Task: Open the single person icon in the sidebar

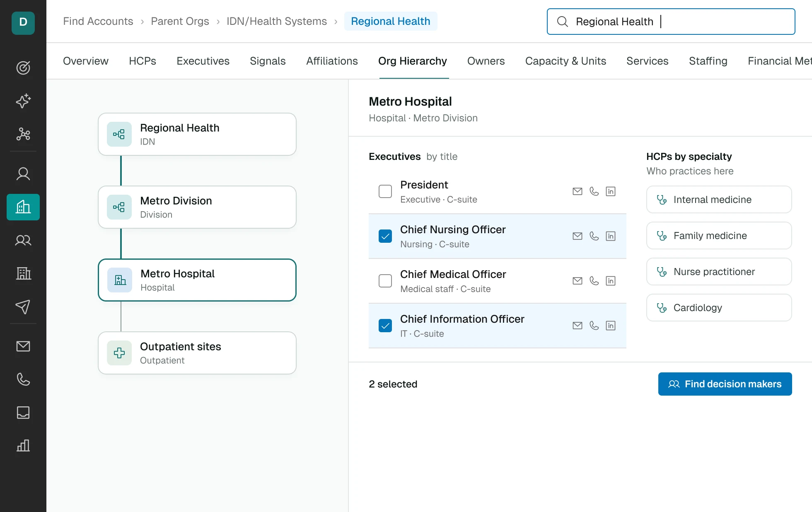Action: coord(23,174)
